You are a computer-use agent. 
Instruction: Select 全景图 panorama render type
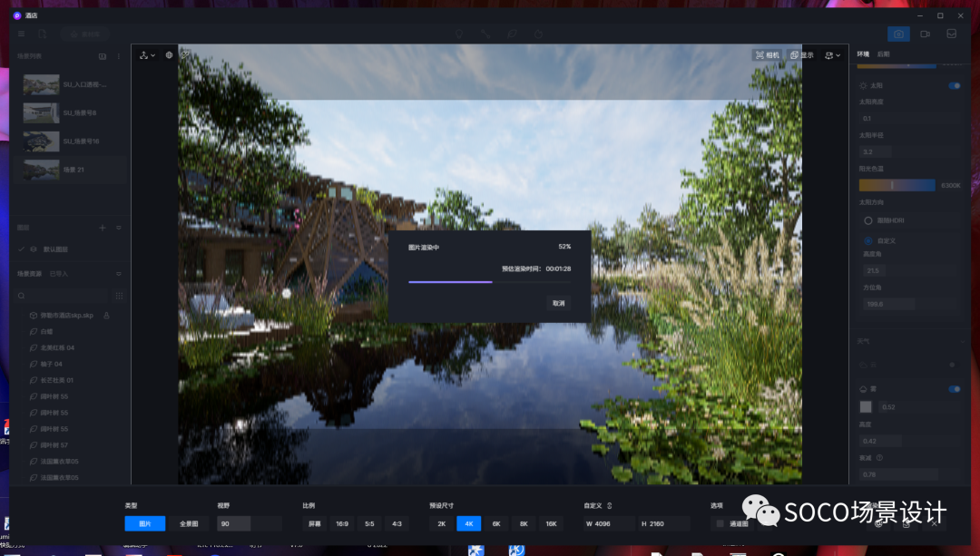click(x=189, y=523)
